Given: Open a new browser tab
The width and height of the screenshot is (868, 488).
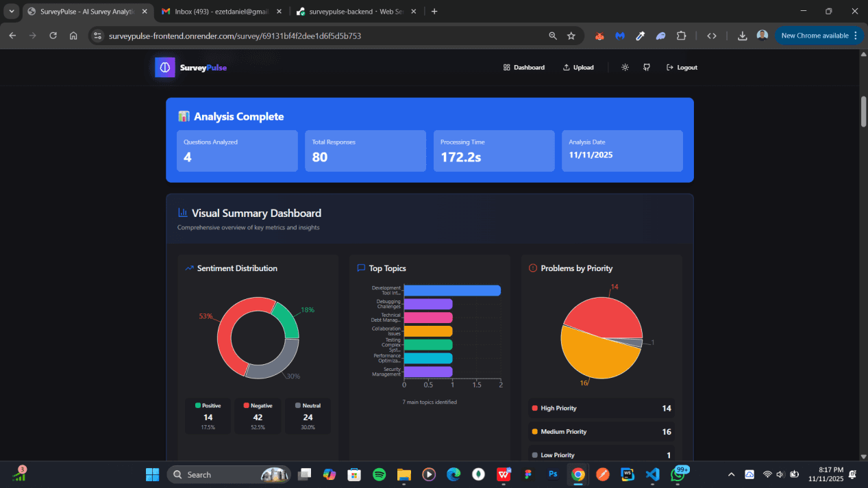Looking at the screenshot, I should point(434,12).
